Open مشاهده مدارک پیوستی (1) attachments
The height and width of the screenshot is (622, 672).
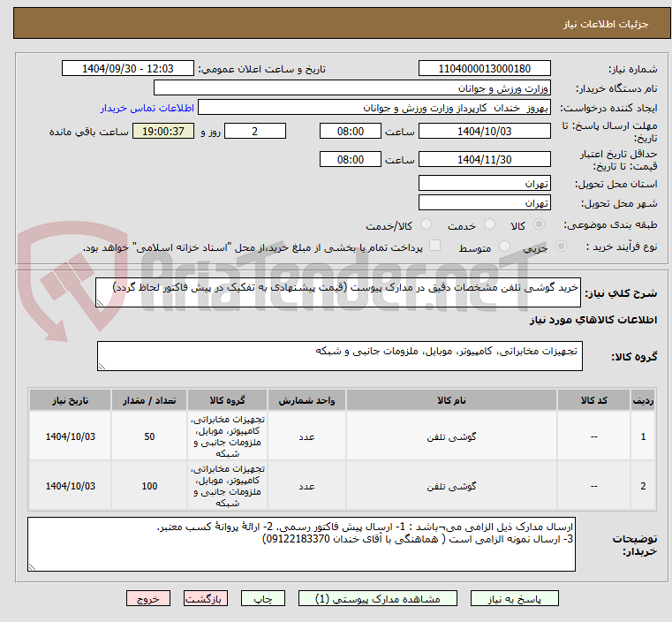click(x=378, y=598)
